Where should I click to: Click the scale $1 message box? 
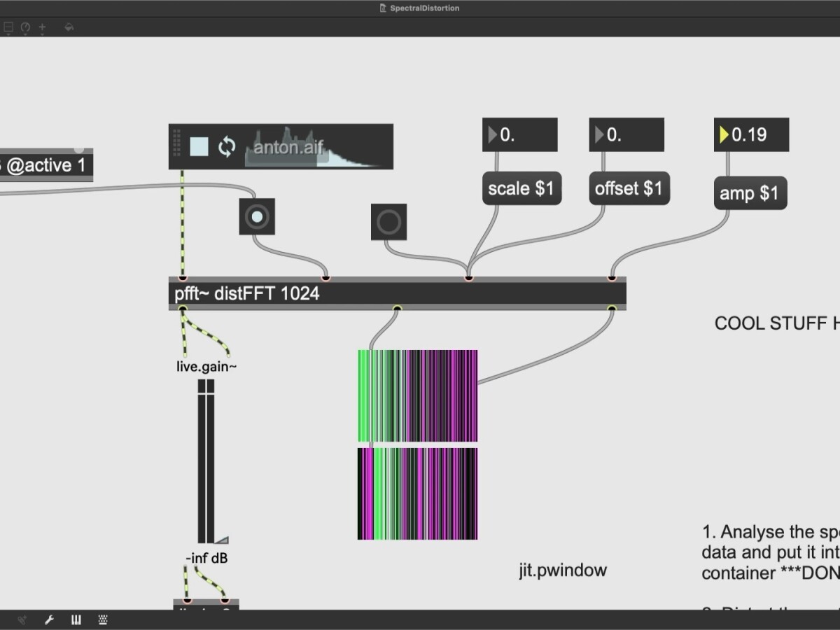click(521, 189)
